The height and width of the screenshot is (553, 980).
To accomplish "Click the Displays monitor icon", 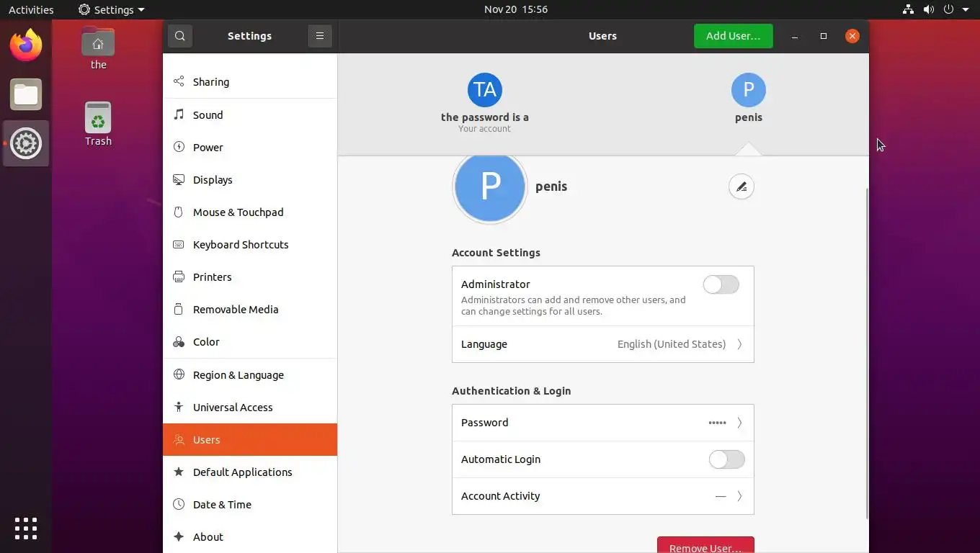I will point(179,179).
